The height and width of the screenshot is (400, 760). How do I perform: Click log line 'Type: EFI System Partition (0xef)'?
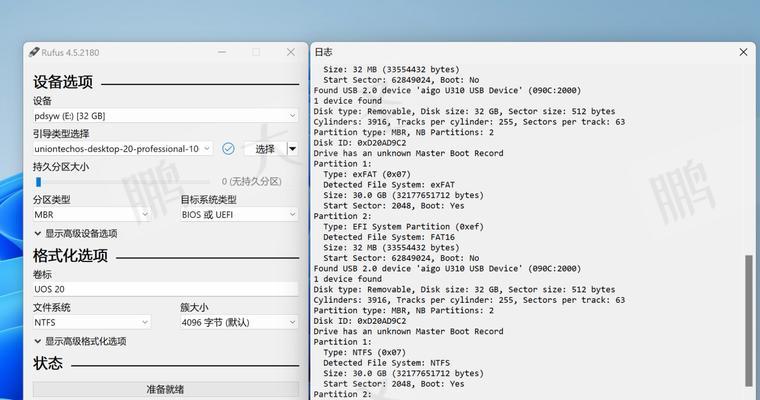tap(403, 226)
